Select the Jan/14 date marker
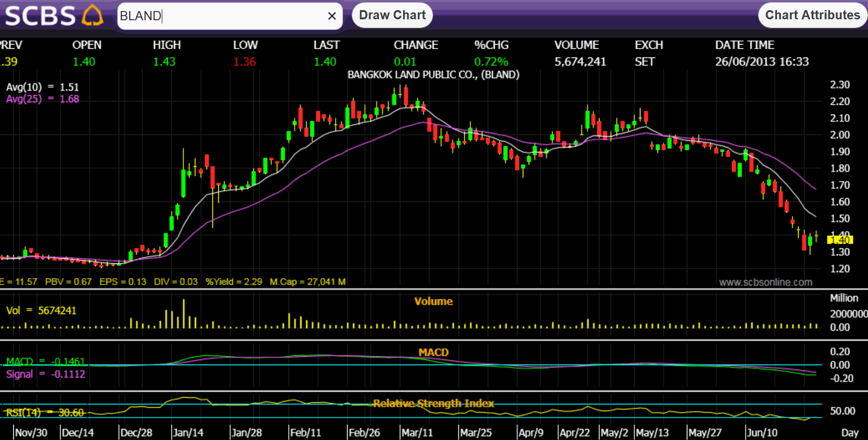 [188, 433]
